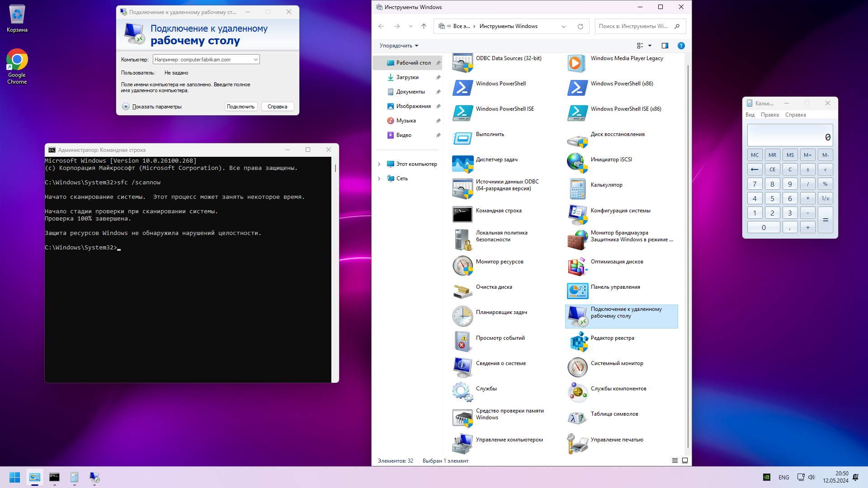Screen dimensions: 868x488
Task: Click the Services (Службы) gear icon
Action: 462,392
